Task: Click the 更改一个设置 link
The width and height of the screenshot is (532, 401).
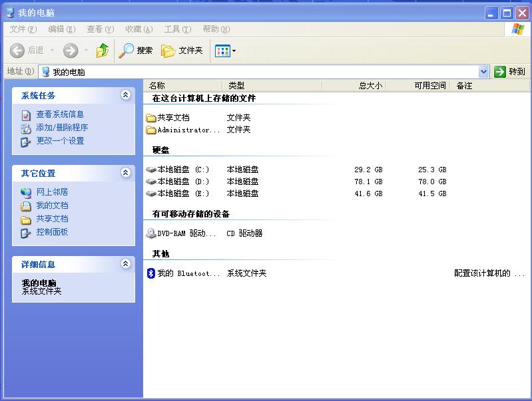Action: 60,141
